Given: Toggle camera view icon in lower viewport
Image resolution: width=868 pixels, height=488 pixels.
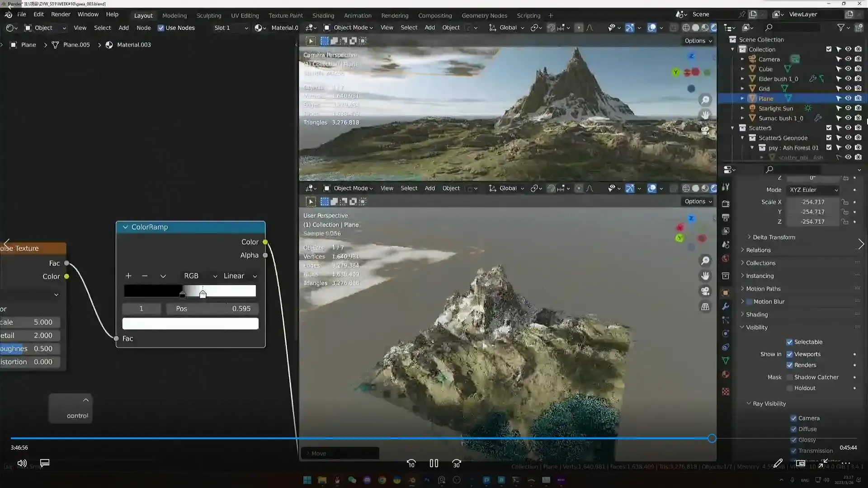Looking at the screenshot, I should [x=705, y=291].
